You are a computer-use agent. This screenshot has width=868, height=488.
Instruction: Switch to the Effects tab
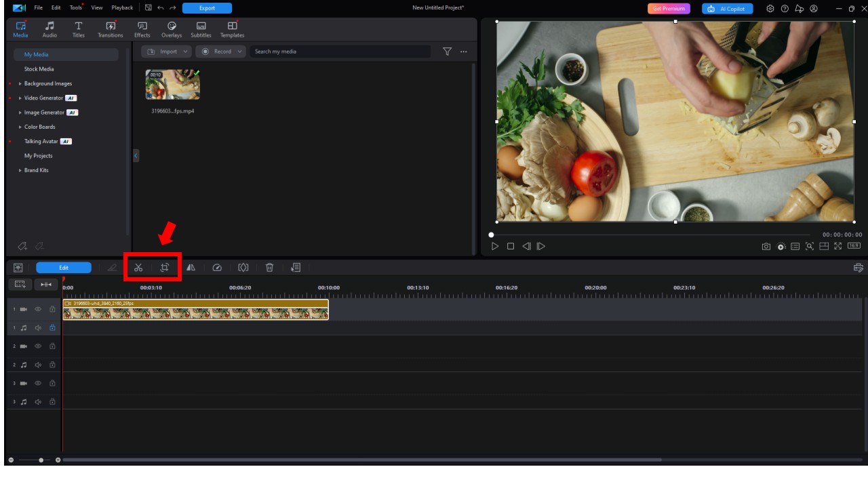pos(142,29)
